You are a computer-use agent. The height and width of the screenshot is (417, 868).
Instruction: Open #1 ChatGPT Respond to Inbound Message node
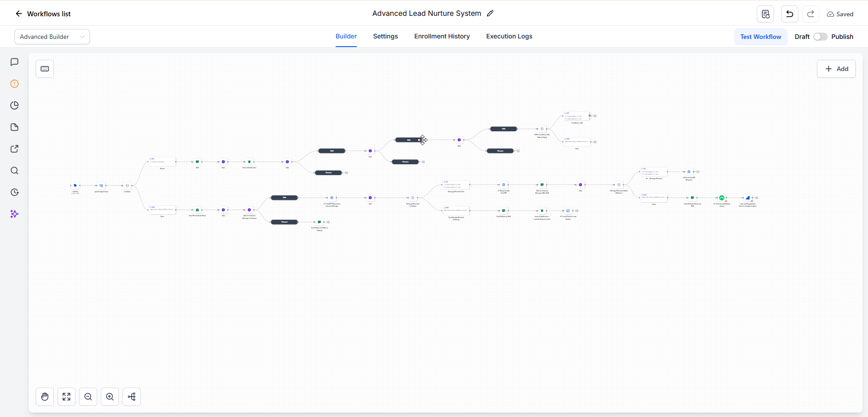point(332,198)
